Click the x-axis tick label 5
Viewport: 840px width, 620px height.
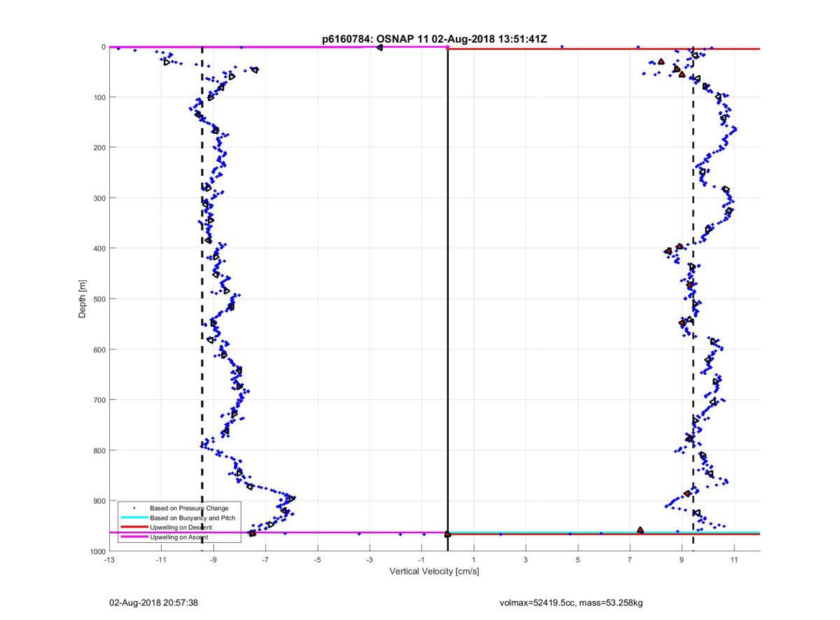pyautogui.click(x=578, y=560)
